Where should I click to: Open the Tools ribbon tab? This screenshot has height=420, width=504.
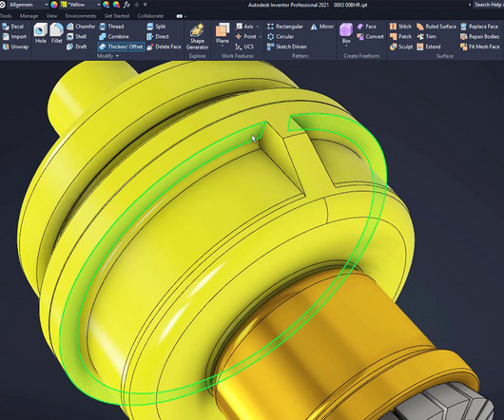click(x=6, y=16)
